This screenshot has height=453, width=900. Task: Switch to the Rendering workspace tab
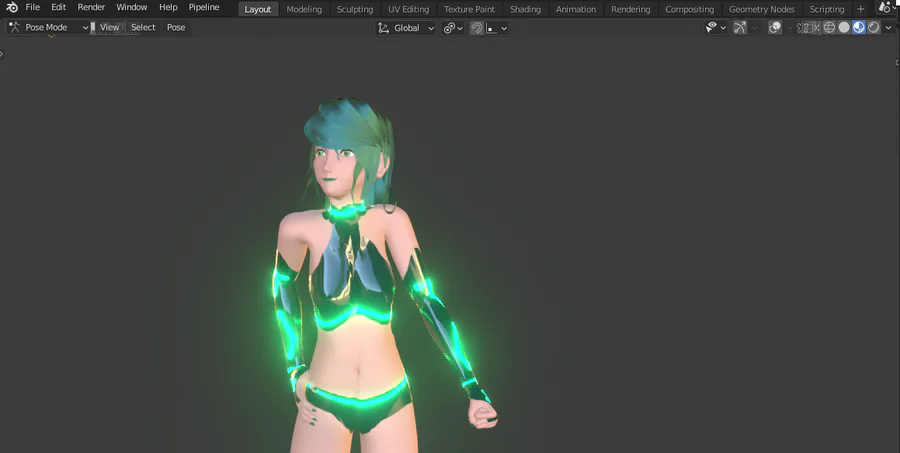click(631, 9)
